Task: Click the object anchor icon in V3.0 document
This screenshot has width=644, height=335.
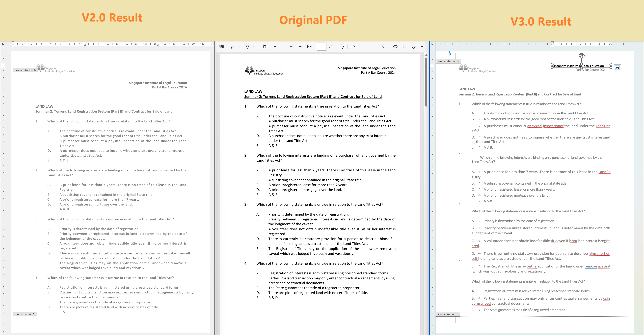Action: 449,53
